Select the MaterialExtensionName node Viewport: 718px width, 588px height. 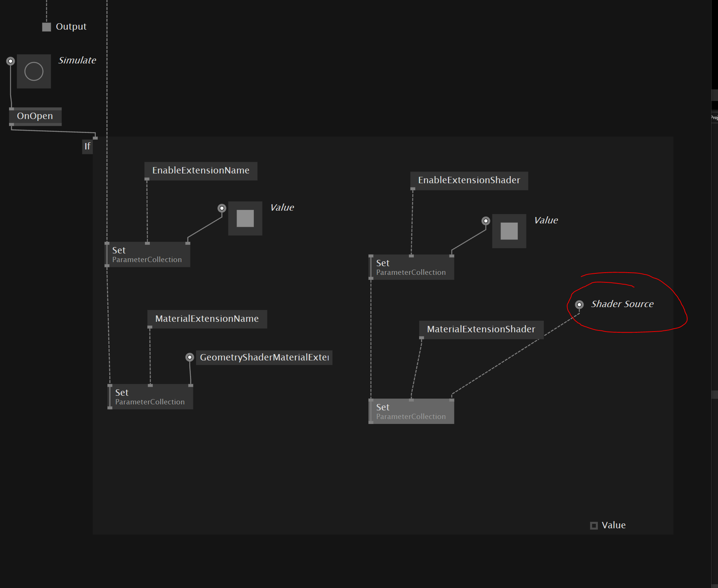pos(207,319)
